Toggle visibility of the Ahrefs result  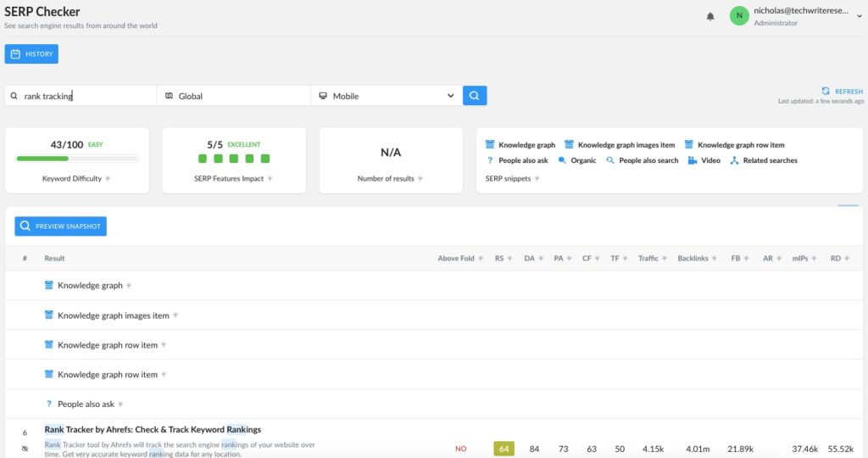coord(25,449)
